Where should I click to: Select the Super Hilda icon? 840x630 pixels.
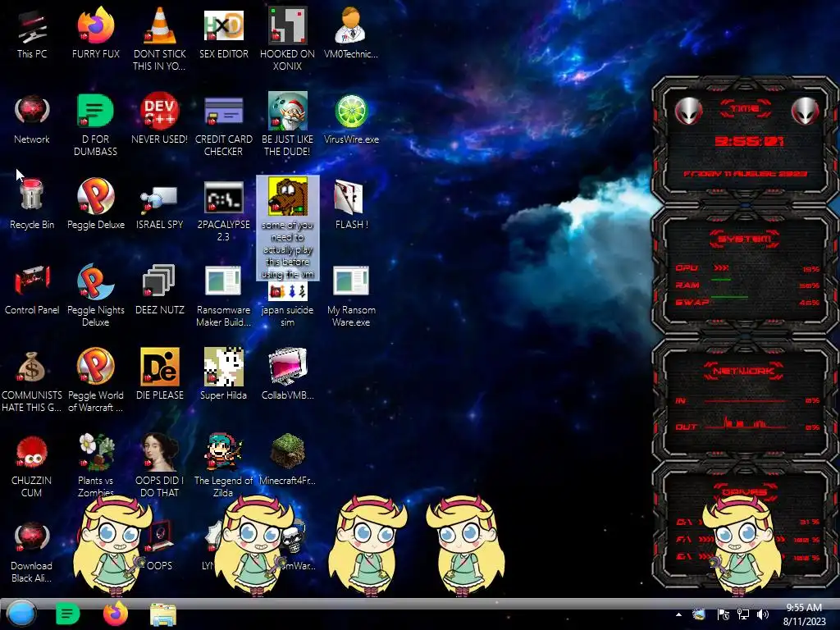pyautogui.click(x=223, y=374)
